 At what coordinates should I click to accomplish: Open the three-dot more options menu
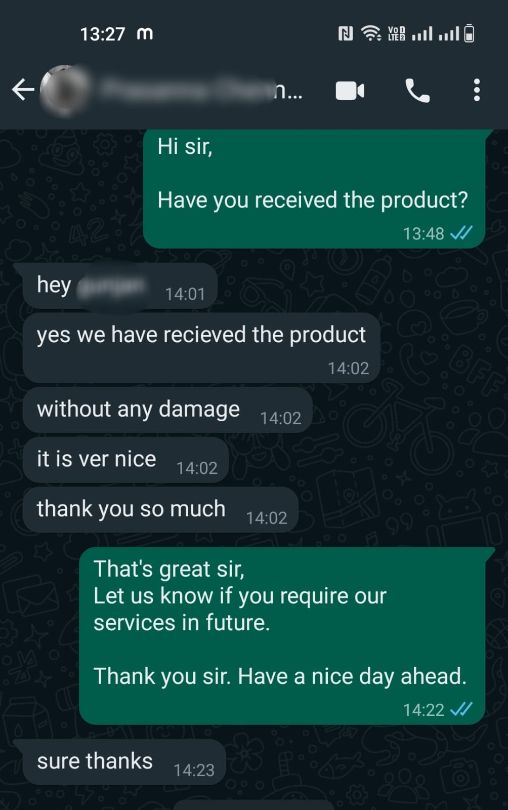[476, 90]
